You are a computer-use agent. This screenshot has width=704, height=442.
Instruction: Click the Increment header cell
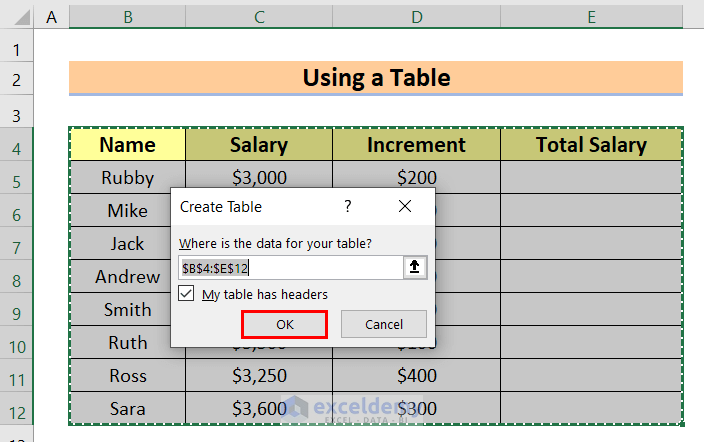(x=417, y=145)
